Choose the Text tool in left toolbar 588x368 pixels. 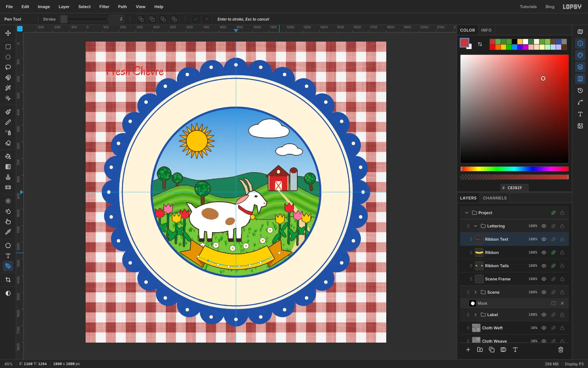click(x=8, y=256)
